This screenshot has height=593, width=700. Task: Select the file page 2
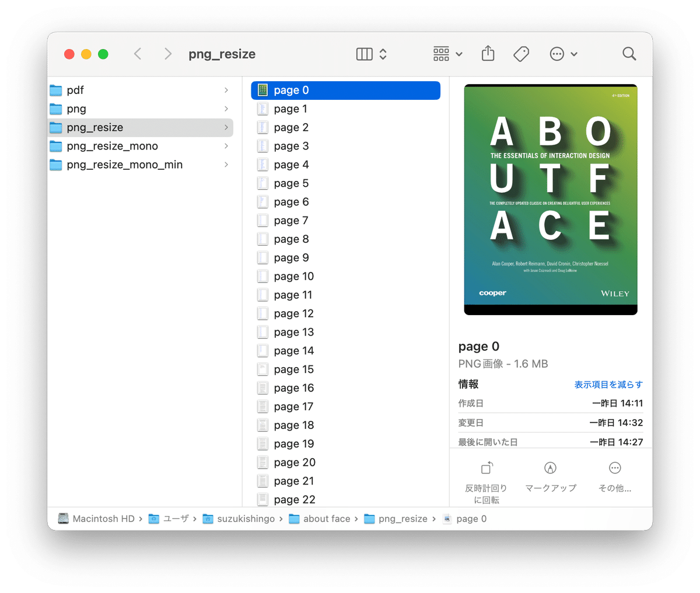[x=345, y=127]
